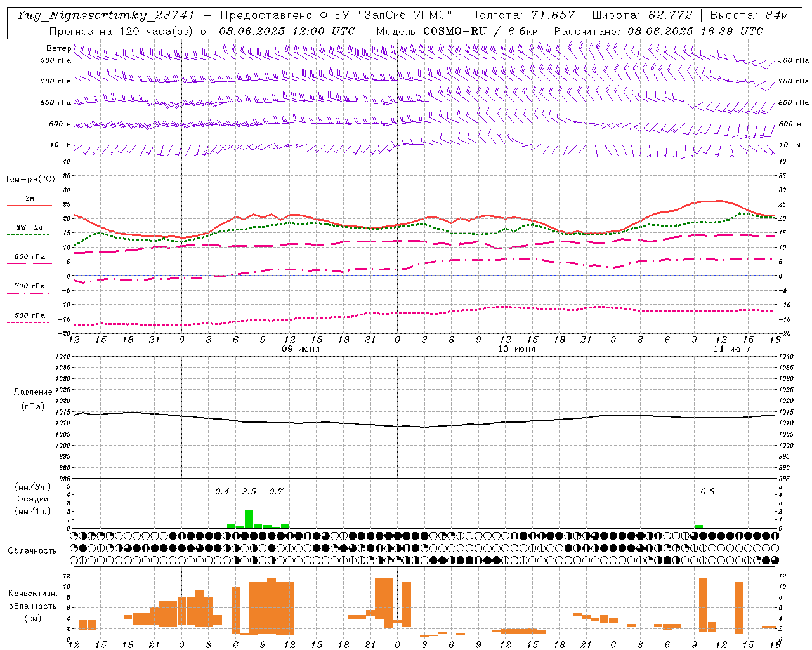Click the Td 2м dew point legend entry
Image resolution: width=812 pixels, height=650 pixels.
pos(30,227)
